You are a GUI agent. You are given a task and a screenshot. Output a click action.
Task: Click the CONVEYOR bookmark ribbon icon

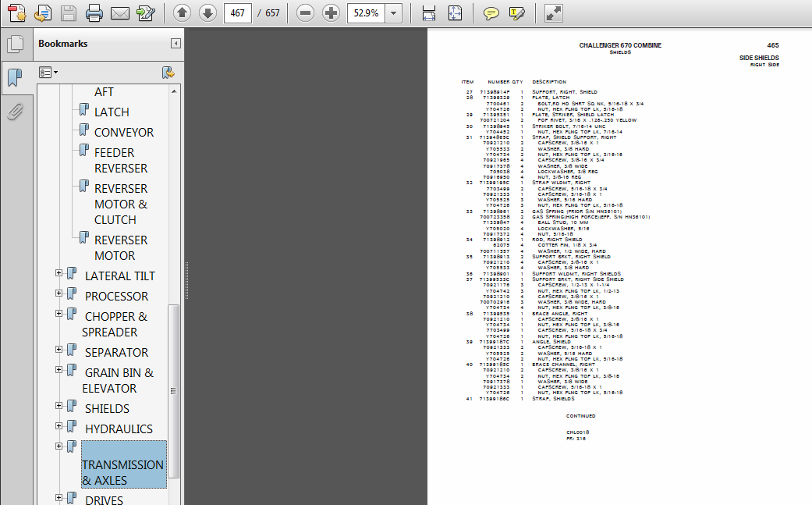pos(84,130)
